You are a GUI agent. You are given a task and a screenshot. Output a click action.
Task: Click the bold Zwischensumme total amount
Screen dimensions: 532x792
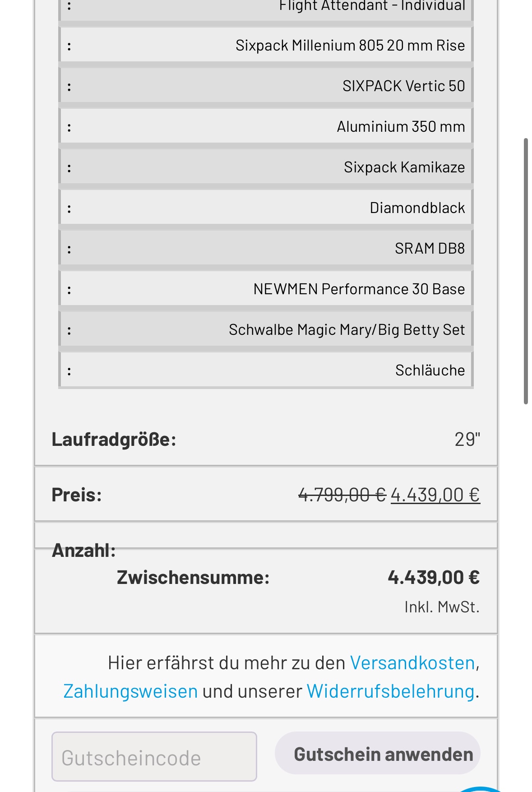pyautogui.click(x=433, y=578)
